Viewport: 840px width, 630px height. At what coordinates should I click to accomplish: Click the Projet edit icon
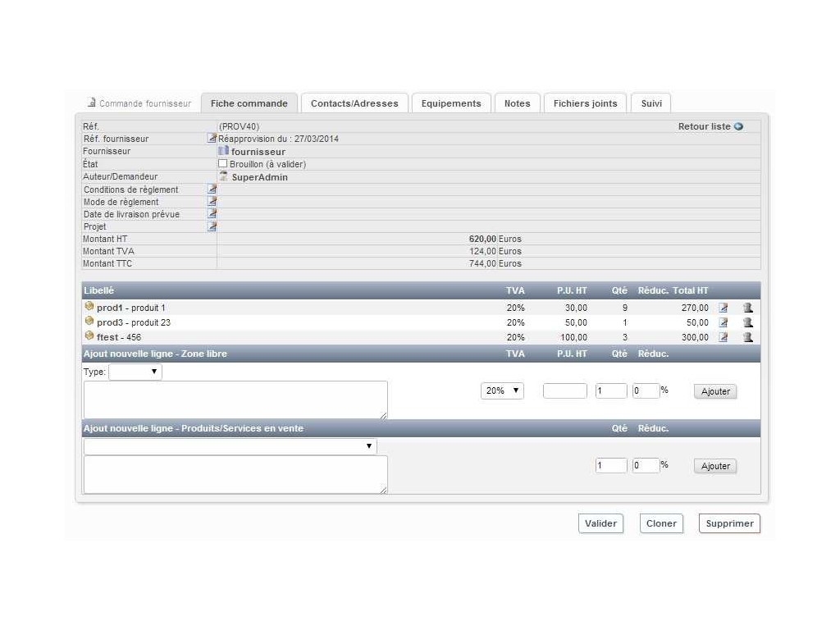[212, 226]
